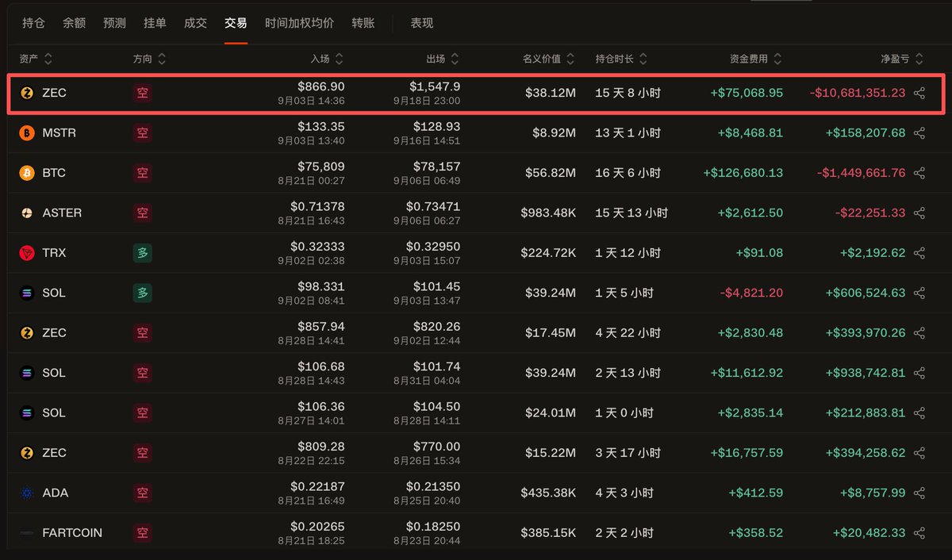Viewport: 952px width, 560px height.
Task: Click the 多 badge in TRX row
Action: [x=142, y=253]
